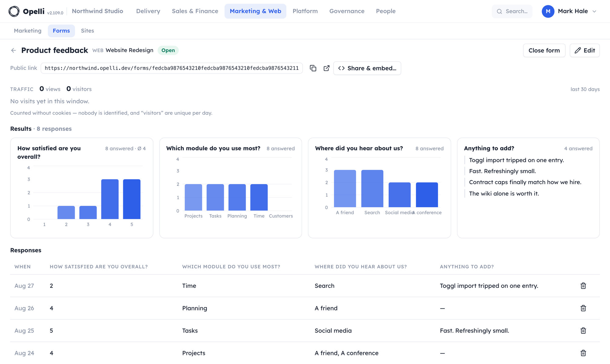
Task: Click the search magnifier icon
Action: tap(499, 11)
